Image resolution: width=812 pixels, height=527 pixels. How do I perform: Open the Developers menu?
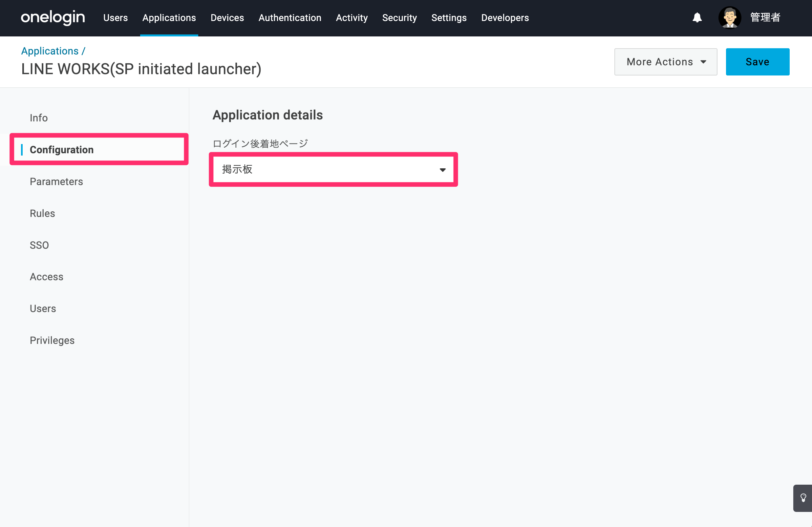point(505,18)
